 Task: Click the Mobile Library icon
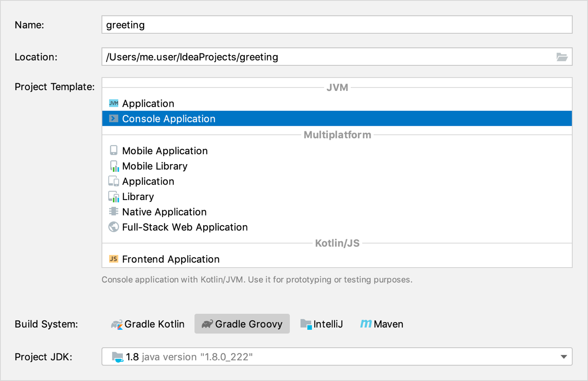tap(114, 166)
